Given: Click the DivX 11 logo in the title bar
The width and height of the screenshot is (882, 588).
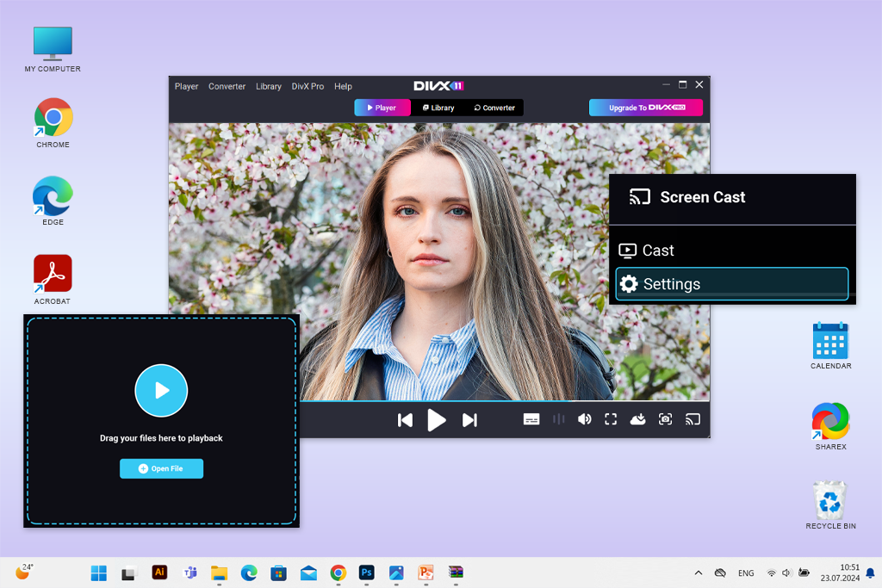Looking at the screenshot, I should tap(438, 86).
